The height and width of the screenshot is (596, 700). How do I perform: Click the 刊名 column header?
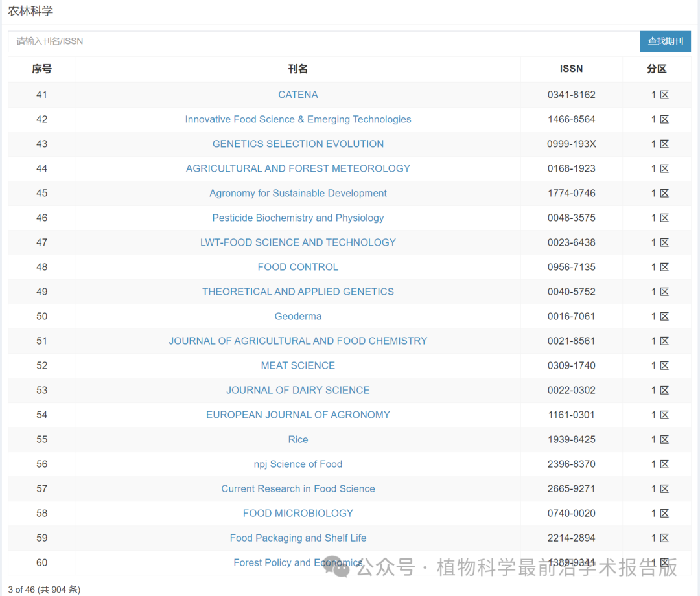[x=298, y=69]
